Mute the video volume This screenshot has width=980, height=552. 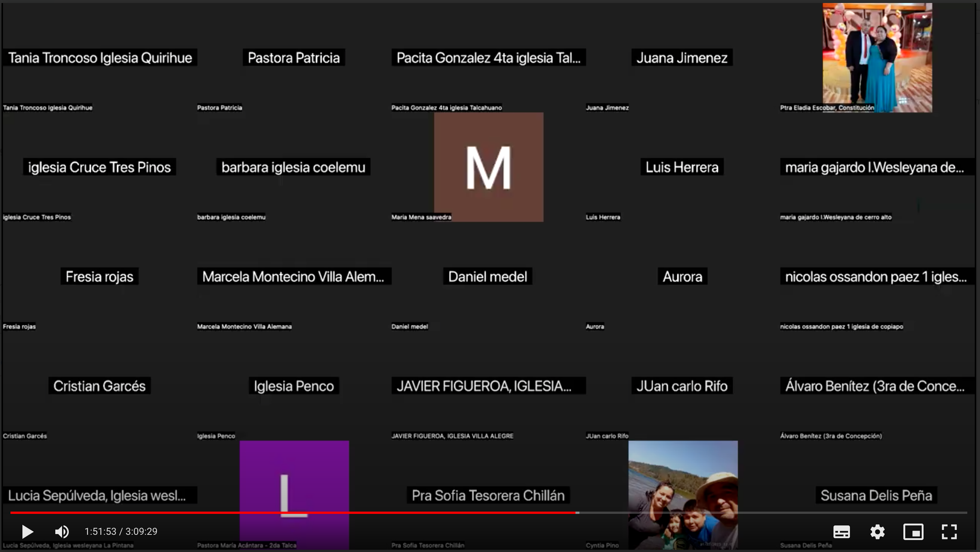[x=62, y=531]
